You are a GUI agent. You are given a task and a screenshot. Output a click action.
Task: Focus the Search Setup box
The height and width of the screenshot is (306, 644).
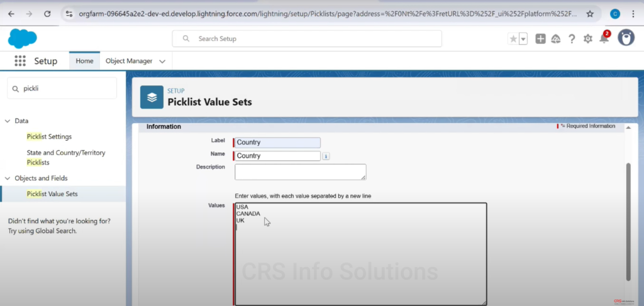click(307, 38)
